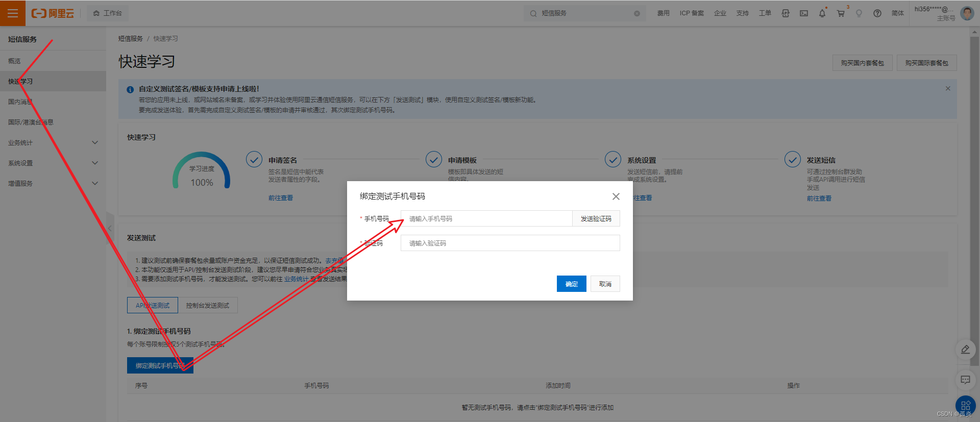This screenshot has width=980, height=422.
Task: Close the 绑定测试手机号码 dialog
Action: (x=616, y=196)
